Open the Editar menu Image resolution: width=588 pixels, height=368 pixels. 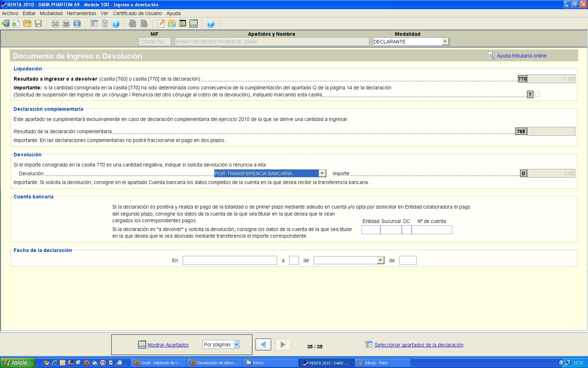tap(29, 13)
